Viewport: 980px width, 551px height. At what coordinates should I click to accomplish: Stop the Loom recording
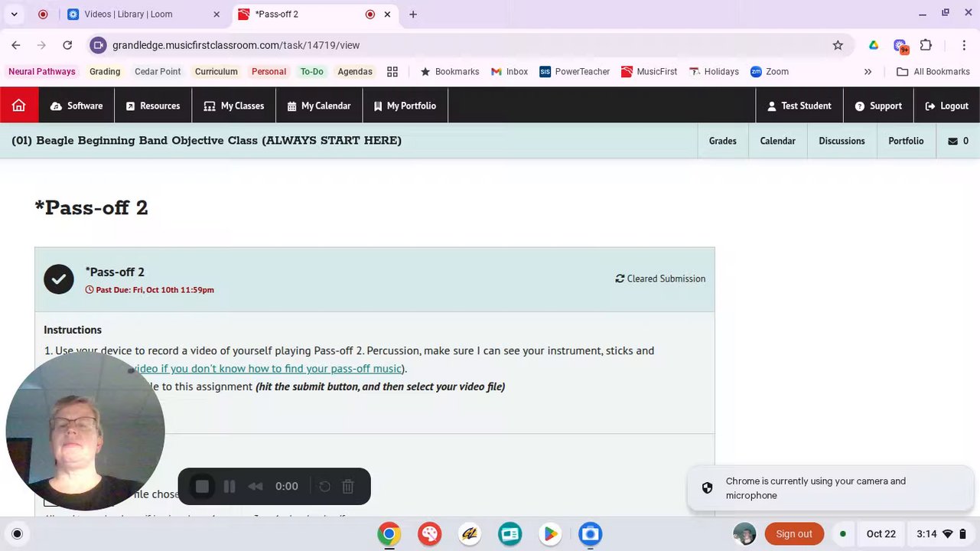202,486
